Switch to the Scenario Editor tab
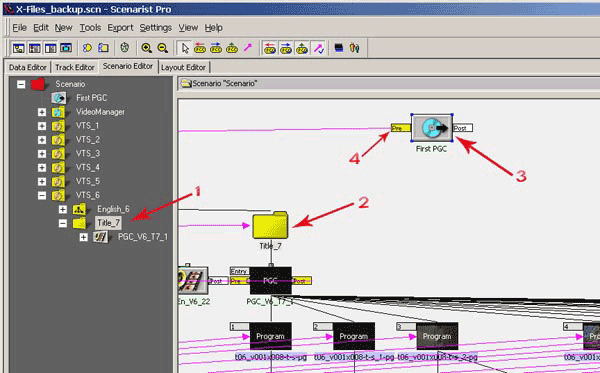 pos(128,66)
